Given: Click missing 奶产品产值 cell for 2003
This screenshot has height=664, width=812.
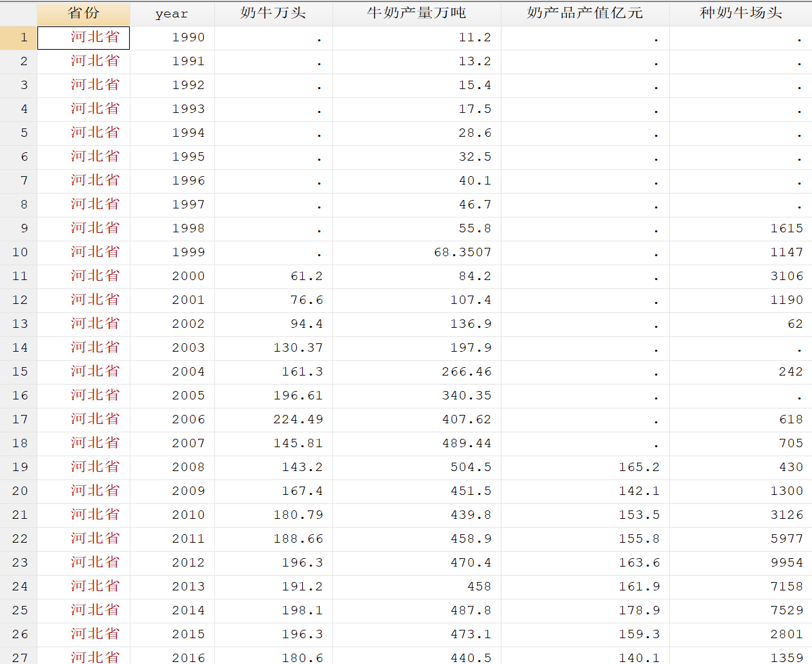Looking at the screenshot, I should click(585, 348).
